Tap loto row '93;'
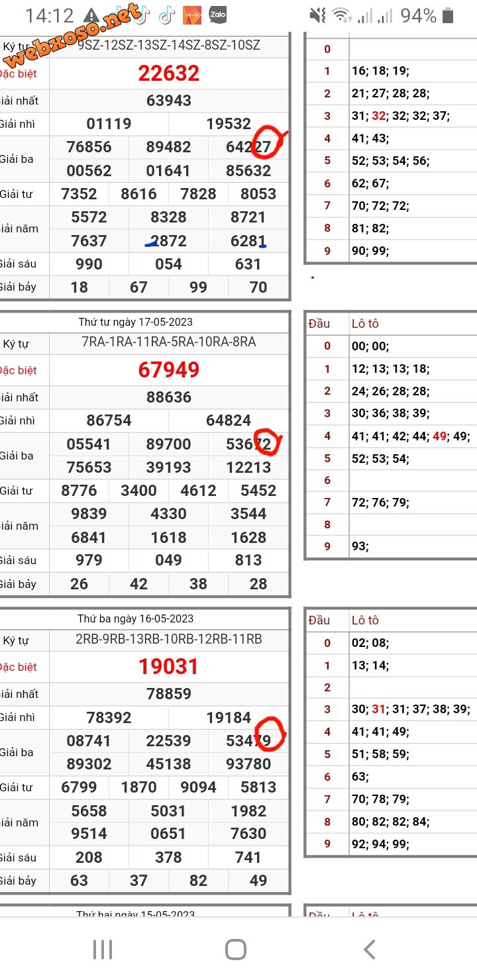 click(360, 547)
